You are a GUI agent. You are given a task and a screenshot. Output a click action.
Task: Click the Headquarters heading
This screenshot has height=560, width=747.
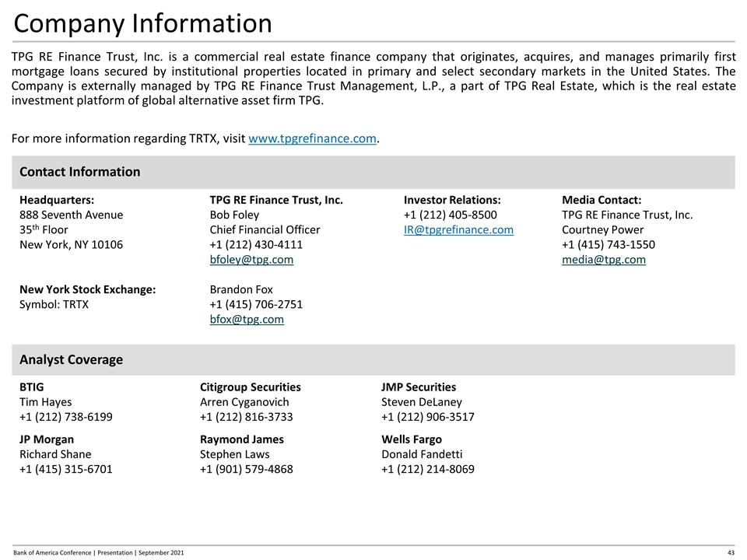pos(57,200)
